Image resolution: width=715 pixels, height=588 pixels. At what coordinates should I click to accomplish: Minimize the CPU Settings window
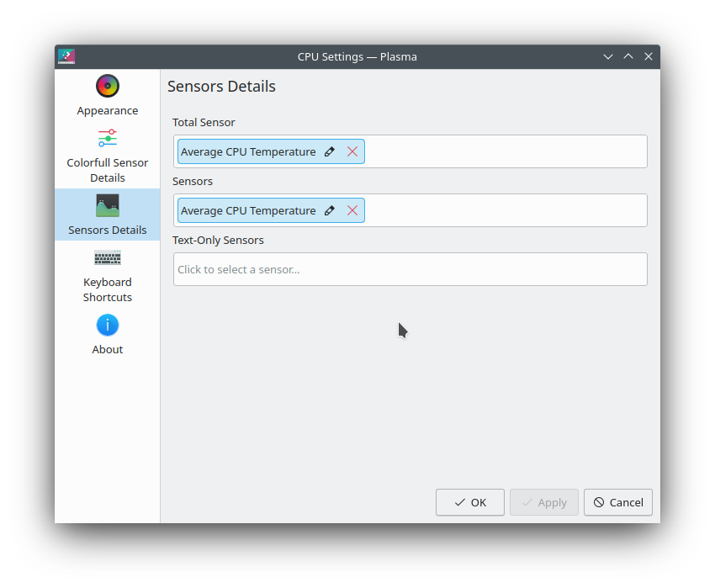pyautogui.click(x=608, y=56)
